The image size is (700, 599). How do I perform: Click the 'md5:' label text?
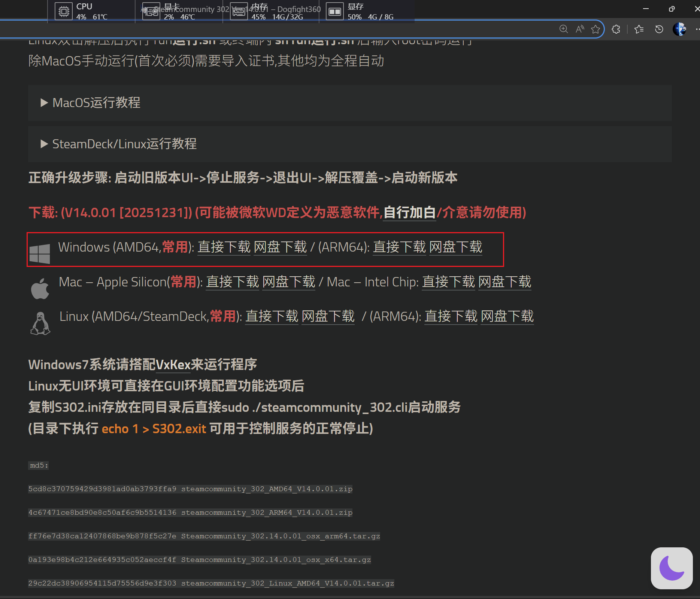click(39, 465)
